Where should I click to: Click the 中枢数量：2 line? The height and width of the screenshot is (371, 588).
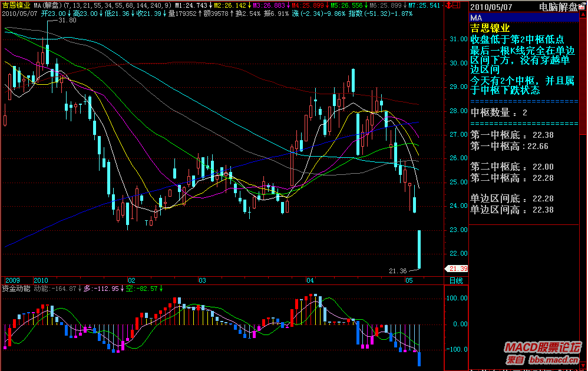coord(499,112)
